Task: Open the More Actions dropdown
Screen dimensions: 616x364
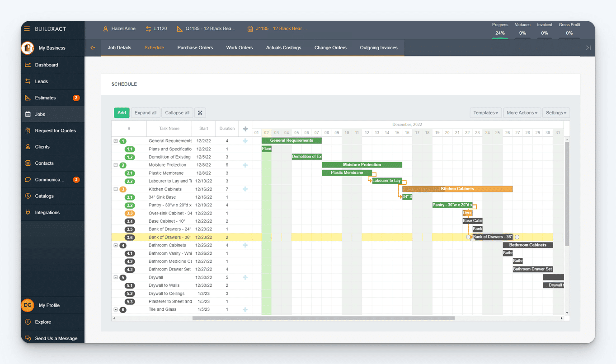Action: 522,112
